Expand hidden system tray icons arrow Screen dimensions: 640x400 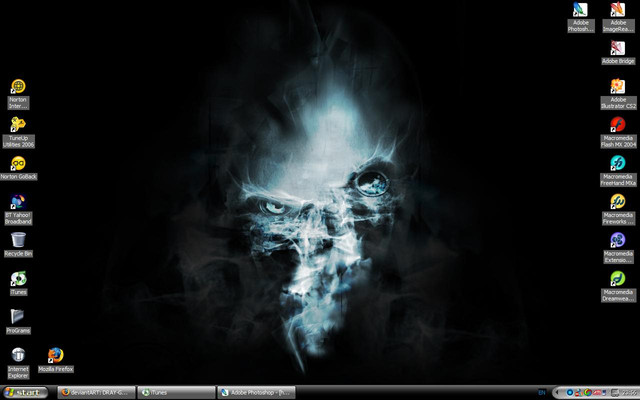pos(557,393)
